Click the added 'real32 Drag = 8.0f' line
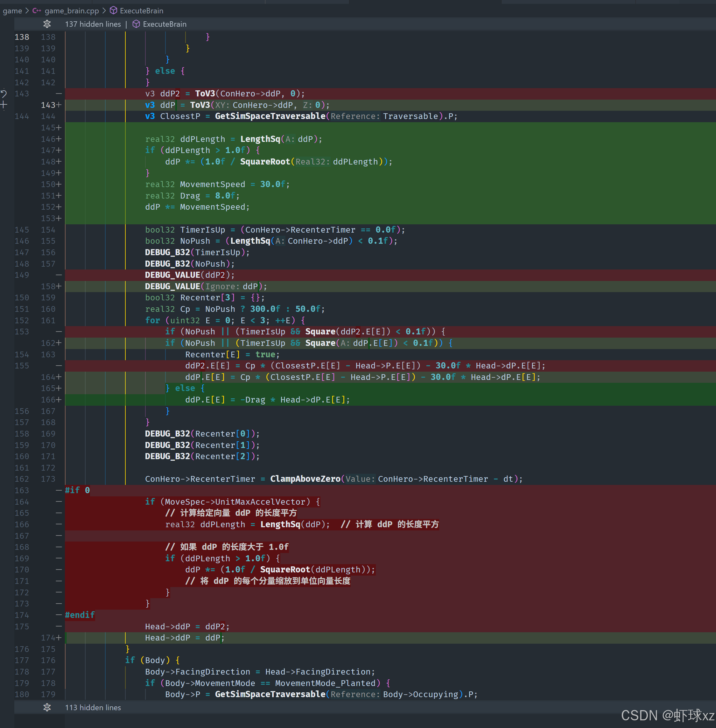 coord(192,196)
